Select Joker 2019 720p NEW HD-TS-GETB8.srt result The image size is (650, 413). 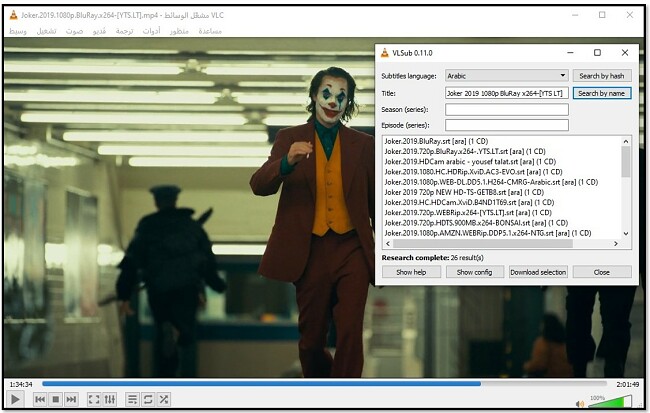point(464,192)
